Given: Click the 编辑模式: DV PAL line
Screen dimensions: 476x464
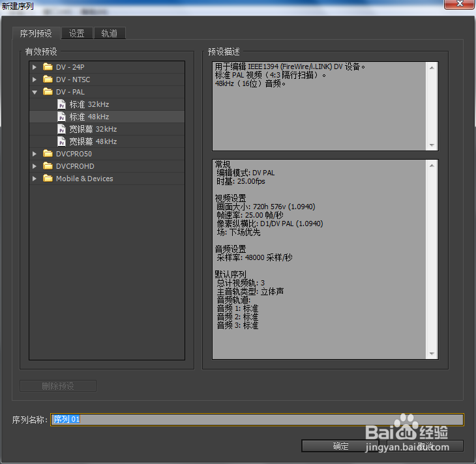Looking at the screenshot, I should pos(246,173).
